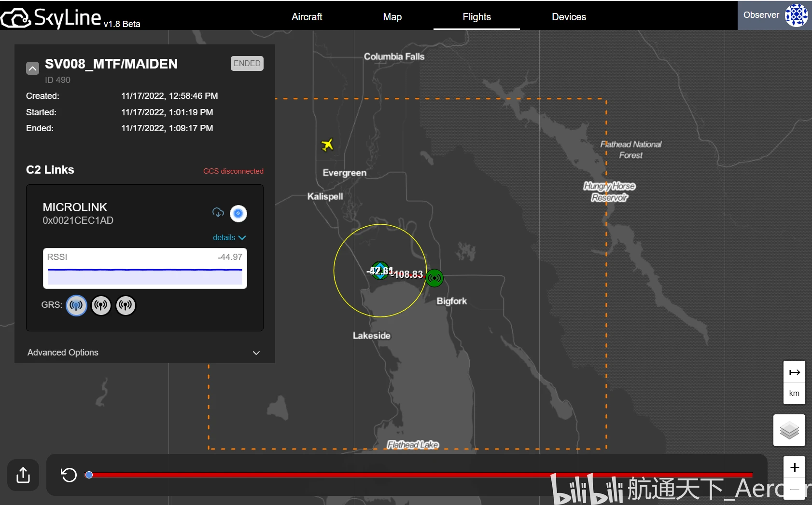Click the Ended time 1:09:17 PM
The width and height of the screenshot is (812, 505).
(x=167, y=128)
